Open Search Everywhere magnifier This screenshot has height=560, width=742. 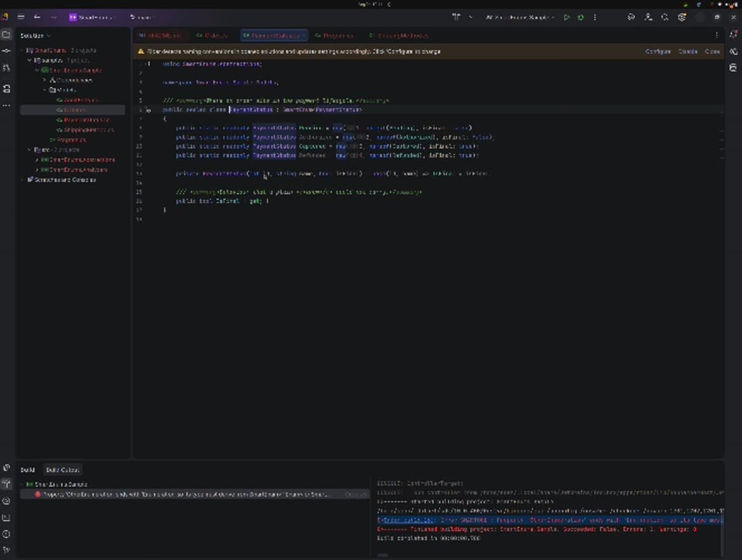coord(665,17)
